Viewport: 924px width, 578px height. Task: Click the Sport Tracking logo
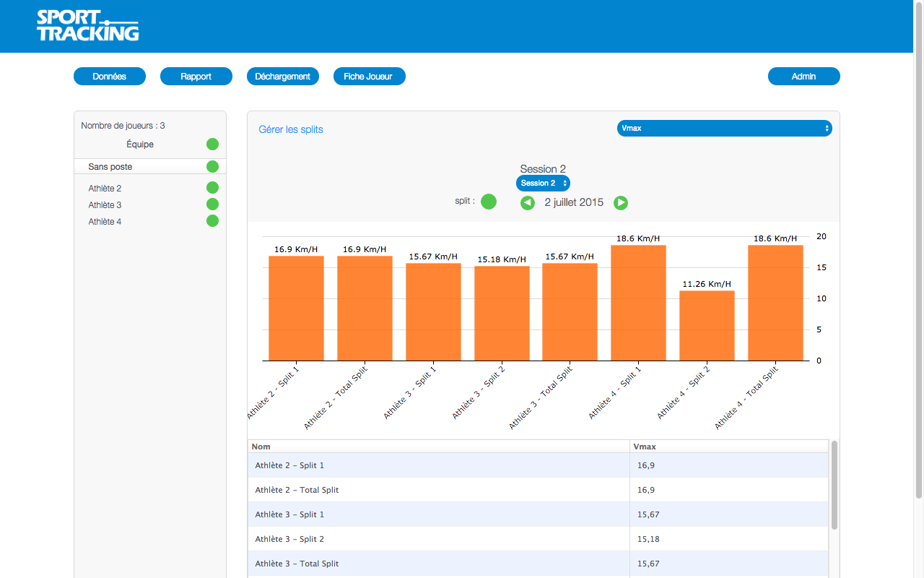87,25
